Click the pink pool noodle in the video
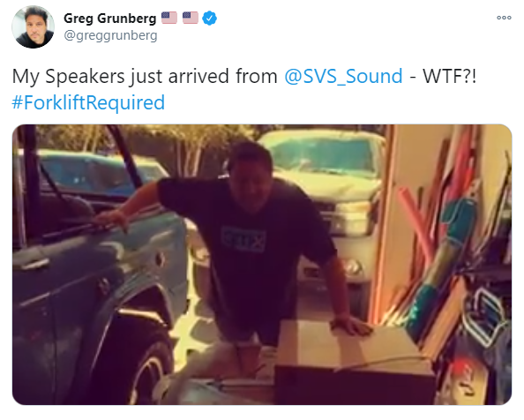Viewport: 524px width, 420px height. tap(414, 224)
